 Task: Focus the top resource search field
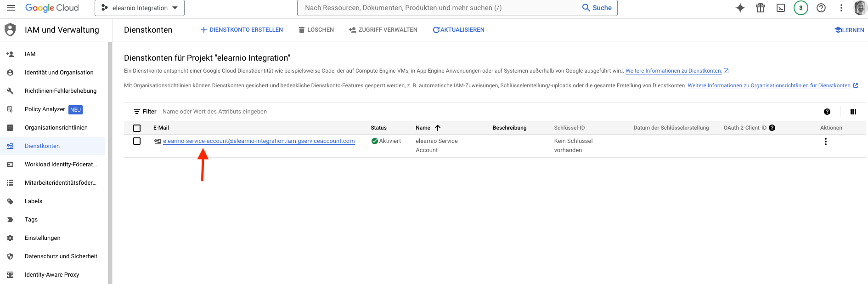tap(437, 8)
